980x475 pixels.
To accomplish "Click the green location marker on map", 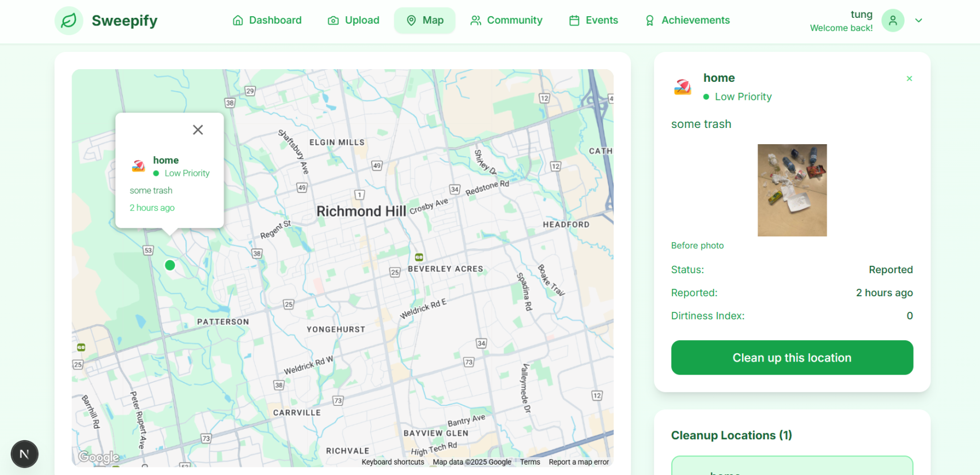I will (x=170, y=265).
